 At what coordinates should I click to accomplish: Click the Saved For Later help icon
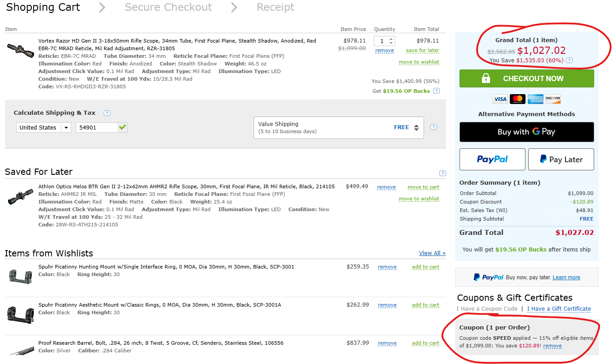click(x=442, y=173)
